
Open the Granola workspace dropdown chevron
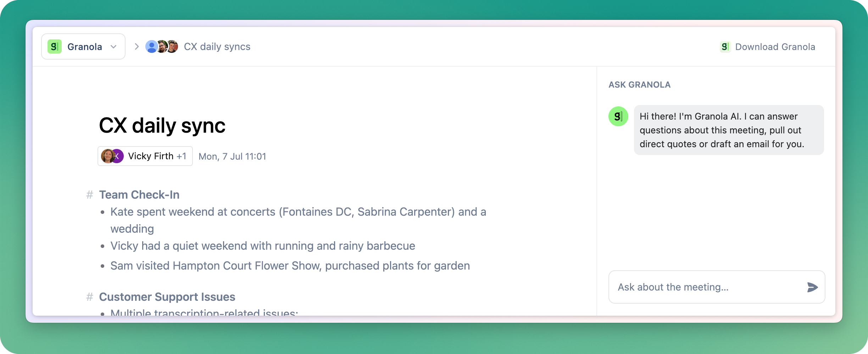click(x=113, y=47)
